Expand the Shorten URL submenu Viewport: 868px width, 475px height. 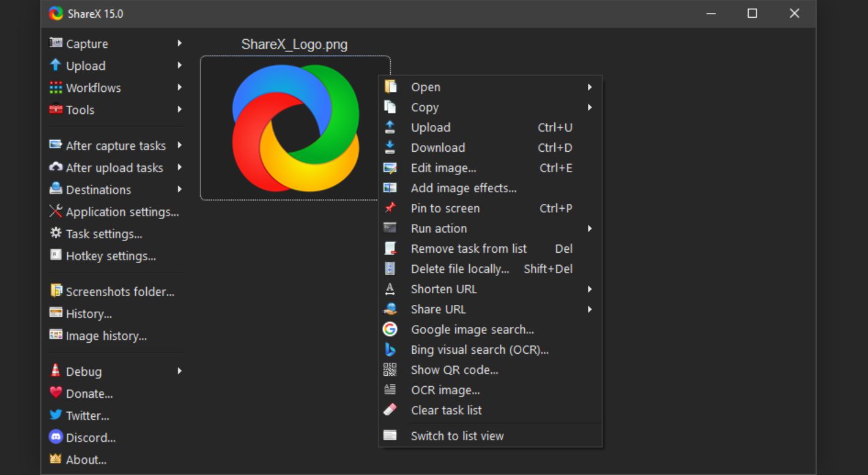pos(590,289)
